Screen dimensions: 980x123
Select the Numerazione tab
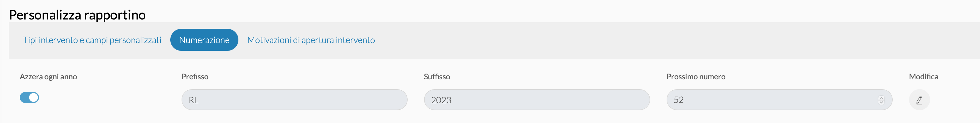[x=204, y=40]
